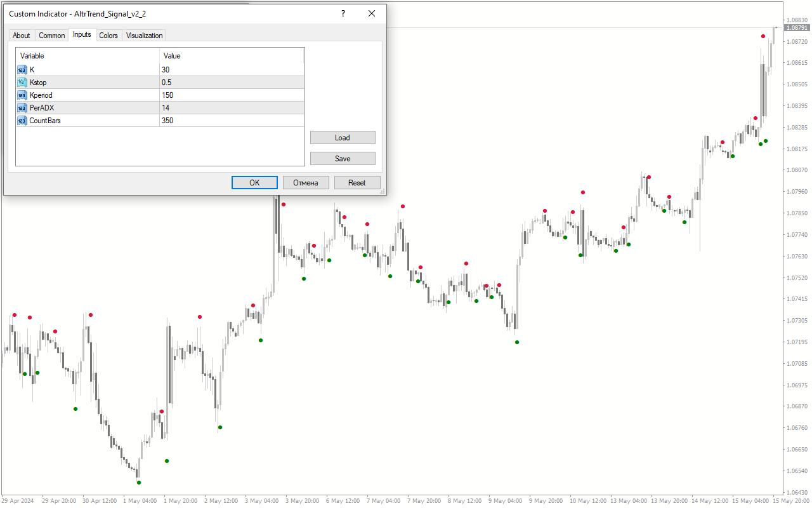Edit the PerADX value 14

click(232, 108)
